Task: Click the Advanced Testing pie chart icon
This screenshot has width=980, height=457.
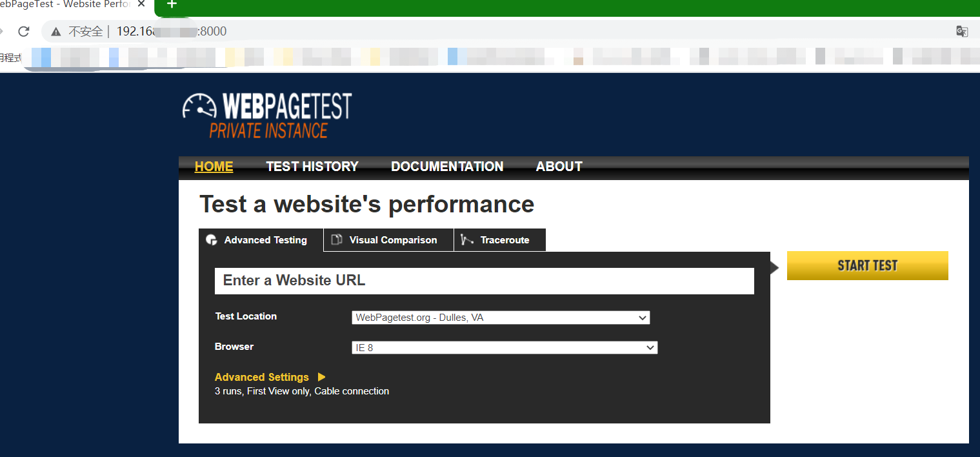Action: pyautogui.click(x=211, y=240)
